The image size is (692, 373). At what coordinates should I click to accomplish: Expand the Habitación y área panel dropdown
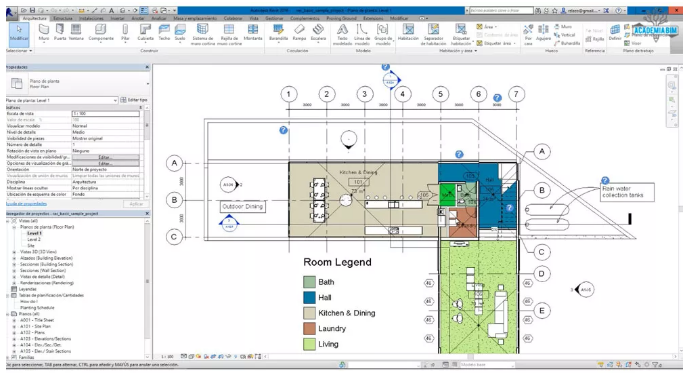[459, 51]
